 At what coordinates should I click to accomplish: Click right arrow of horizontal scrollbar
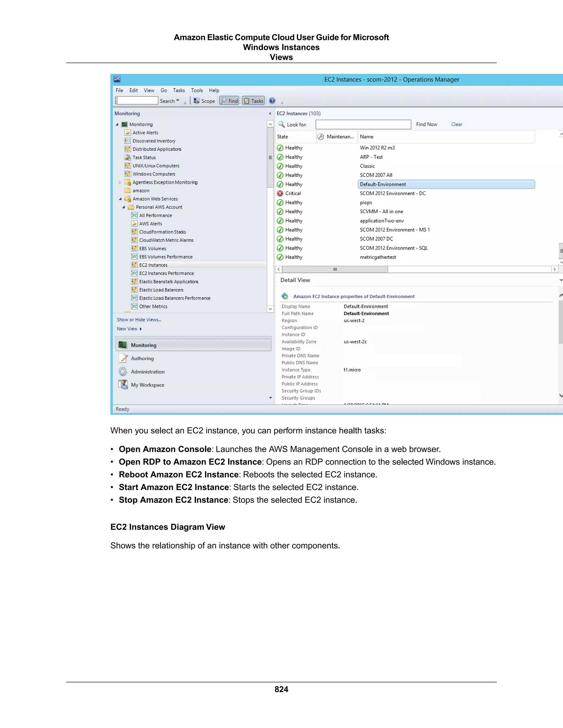coord(554,269)
